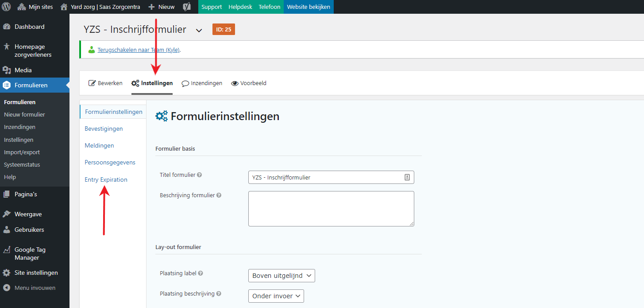Click help icon next to Beschrijving formulier
The image size is (644, 308).
click(219, 195)
